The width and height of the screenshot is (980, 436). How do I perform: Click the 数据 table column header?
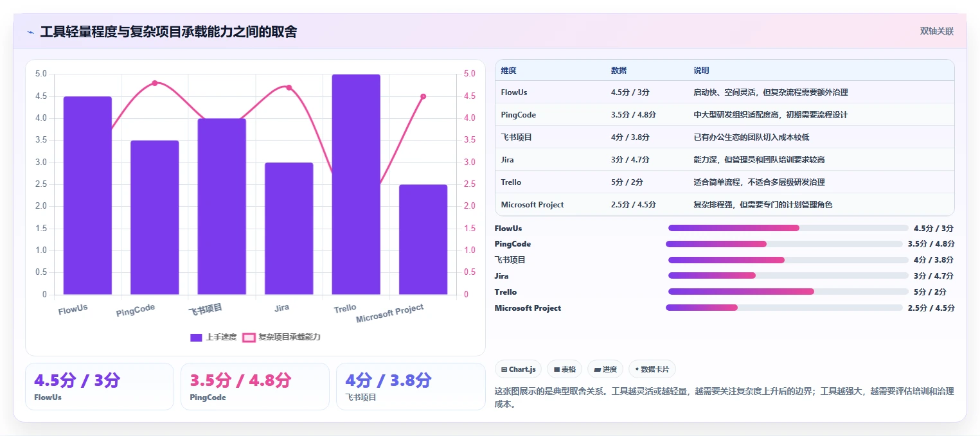tap(619, 71)
